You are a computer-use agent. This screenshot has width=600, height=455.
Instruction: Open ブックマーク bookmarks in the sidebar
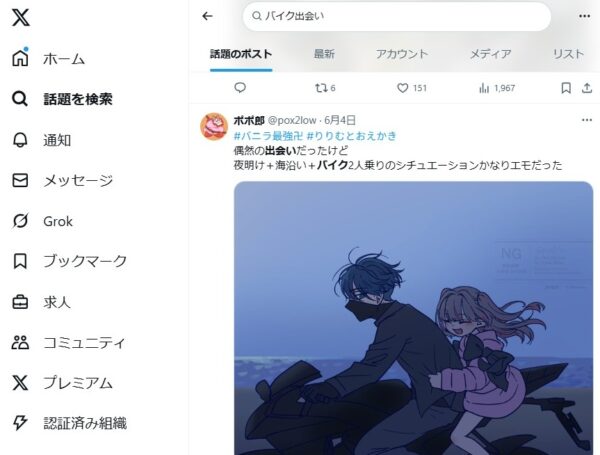[x=69, y=261]
